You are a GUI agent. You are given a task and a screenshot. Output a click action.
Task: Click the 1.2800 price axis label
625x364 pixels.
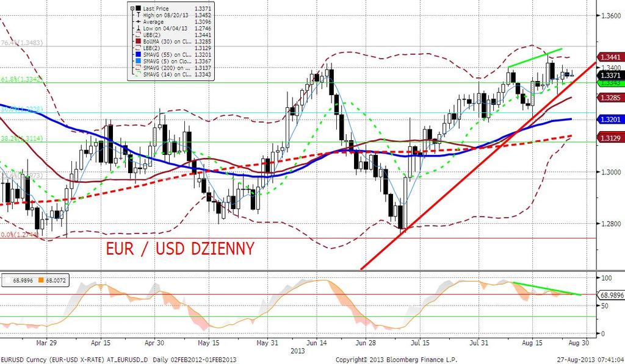pos(611,224)
